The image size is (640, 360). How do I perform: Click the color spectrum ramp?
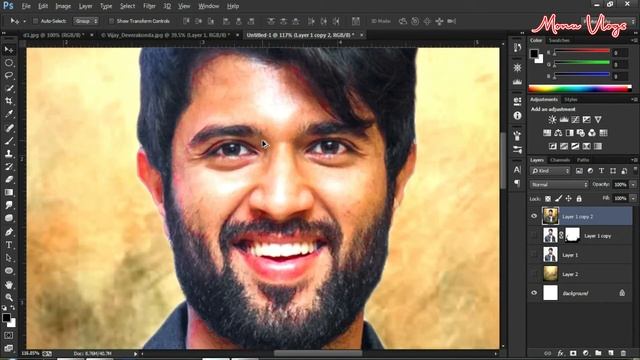[x=580, y=88]
